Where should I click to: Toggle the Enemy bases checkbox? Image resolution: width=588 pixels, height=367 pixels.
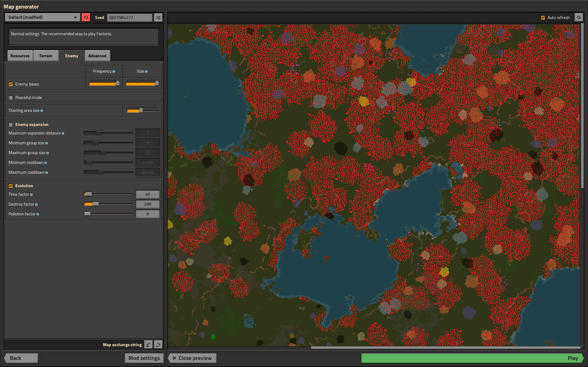coord(11,84)
